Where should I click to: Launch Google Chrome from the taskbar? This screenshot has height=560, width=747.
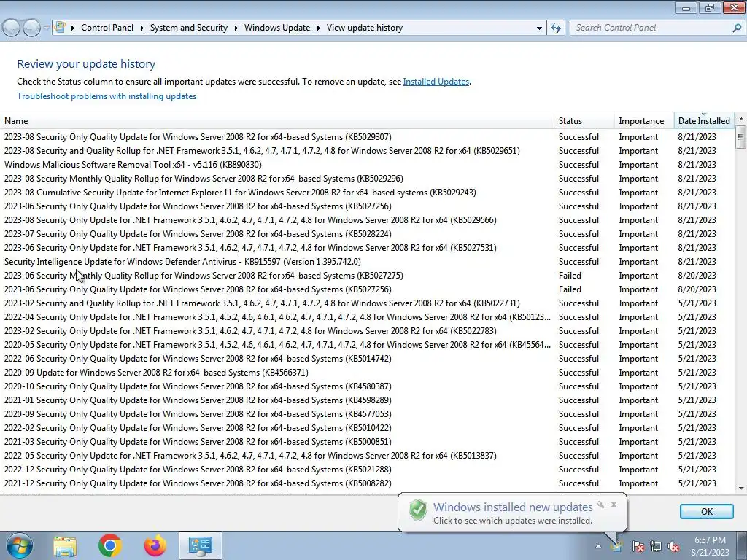(109, 545)
